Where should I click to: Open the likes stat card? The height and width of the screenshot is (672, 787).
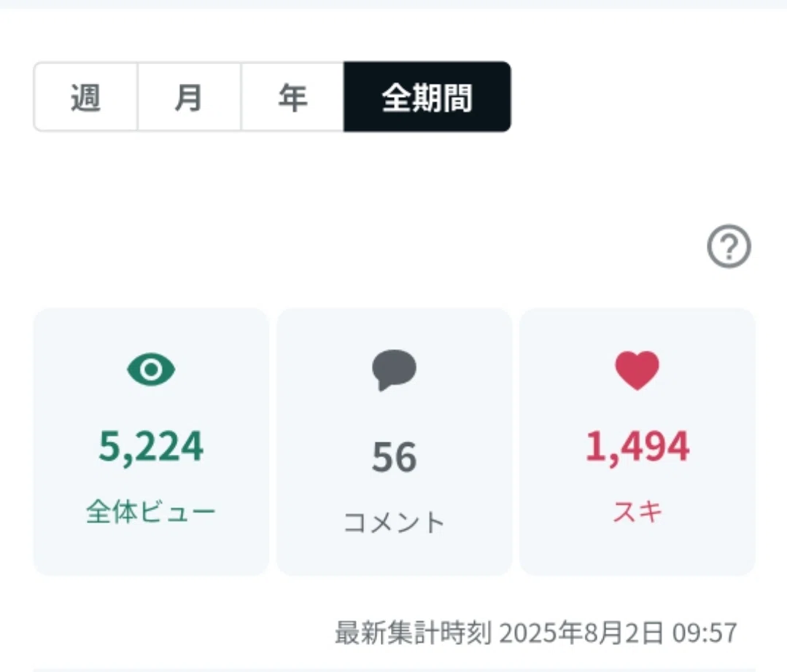pos(637,442)
